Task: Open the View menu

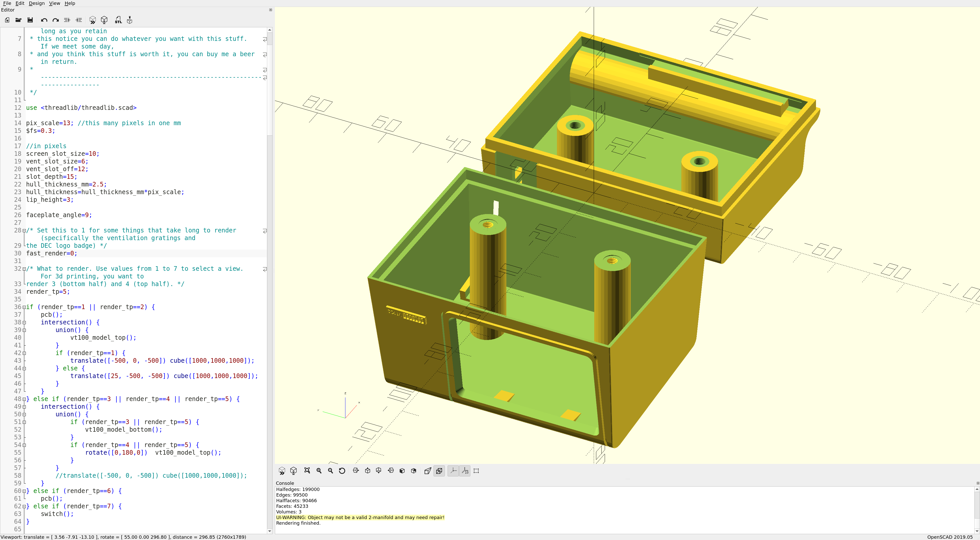Action: coord(54,3)
